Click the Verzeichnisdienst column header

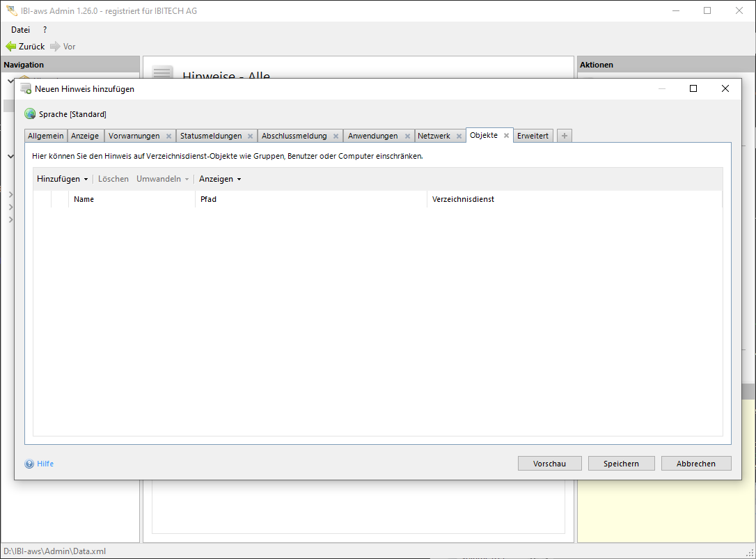click(463, 199)
